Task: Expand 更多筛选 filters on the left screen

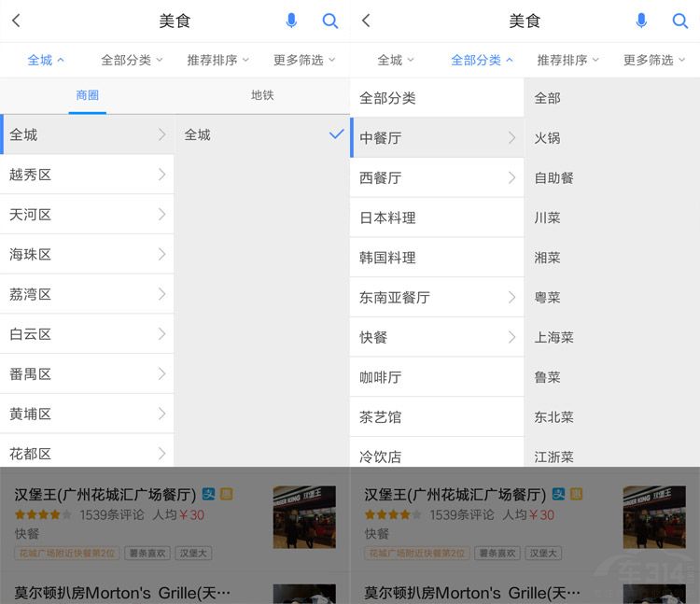Action: click(304, 60)
